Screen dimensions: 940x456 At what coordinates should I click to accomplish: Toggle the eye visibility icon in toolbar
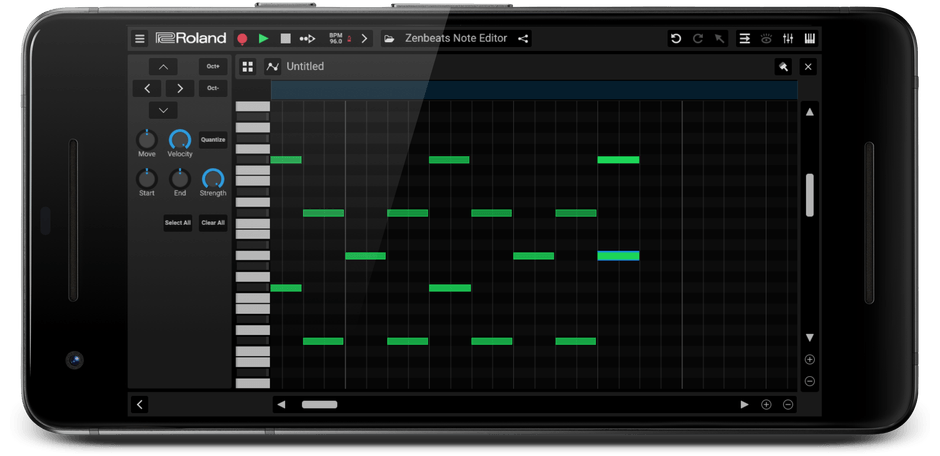pyautogui.click(x=766, y=39)
